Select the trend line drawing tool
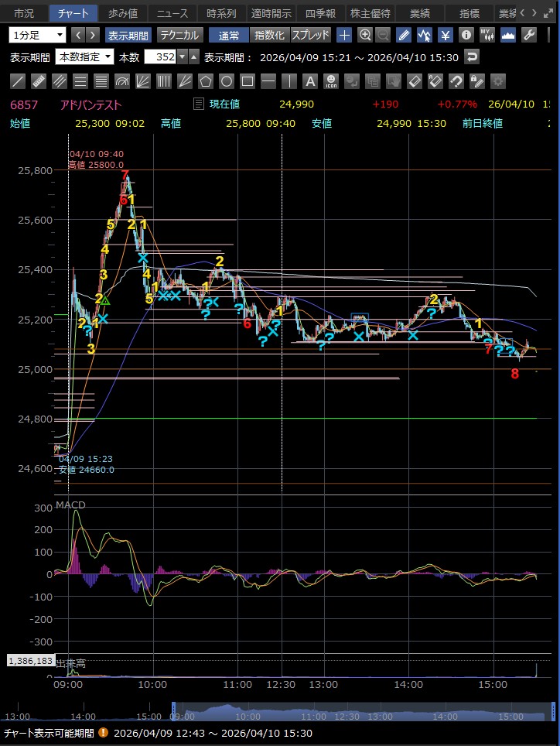 [19, 81]
